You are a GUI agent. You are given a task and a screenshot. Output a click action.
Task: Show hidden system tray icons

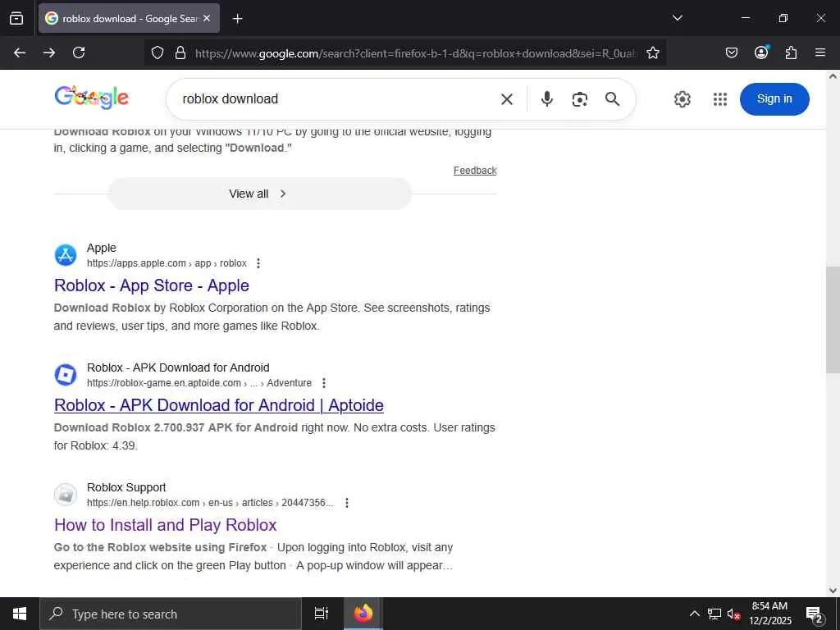694,614
